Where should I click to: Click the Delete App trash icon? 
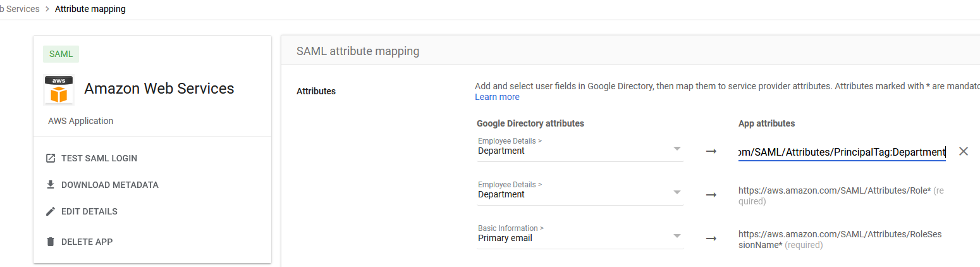tap(51, 242)
